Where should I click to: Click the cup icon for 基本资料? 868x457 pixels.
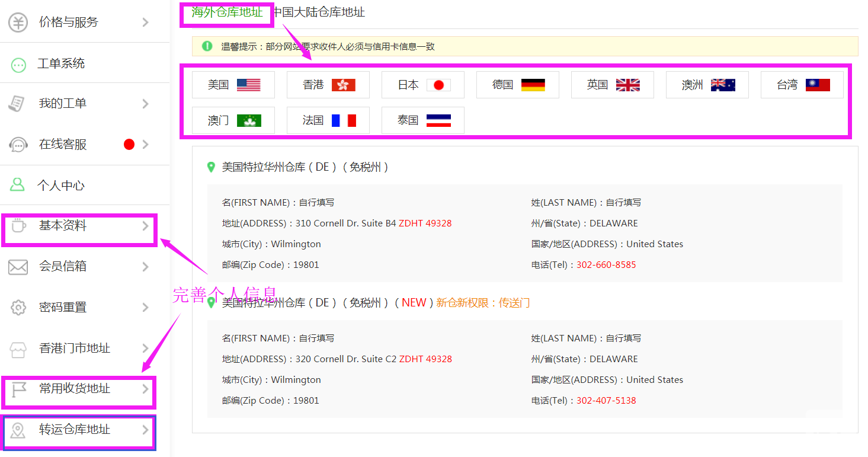coord(18,226)
